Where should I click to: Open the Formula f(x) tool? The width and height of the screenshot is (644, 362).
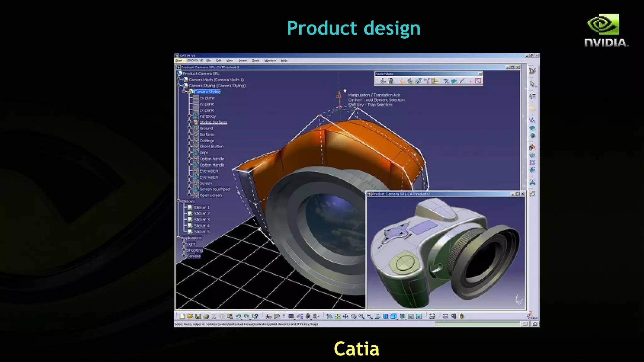[269, 316]
